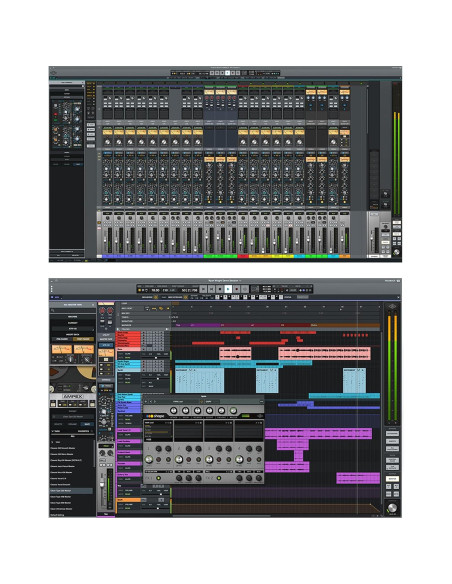Select the small purple clip at far right of timeline
The height and width of the screenshot is (584, 452).
click(358, 478)
